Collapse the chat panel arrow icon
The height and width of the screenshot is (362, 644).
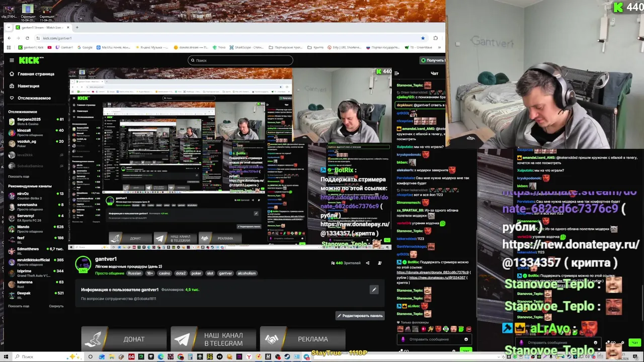click(396, 73)
